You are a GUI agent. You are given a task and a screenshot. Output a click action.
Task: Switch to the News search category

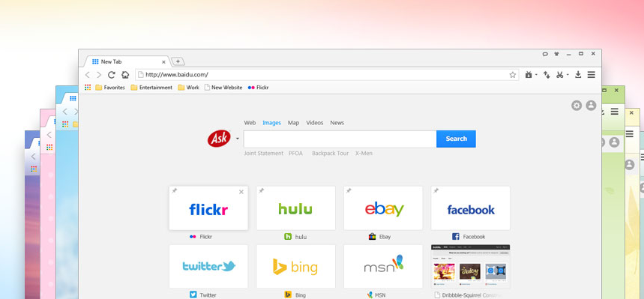point(337,123)
